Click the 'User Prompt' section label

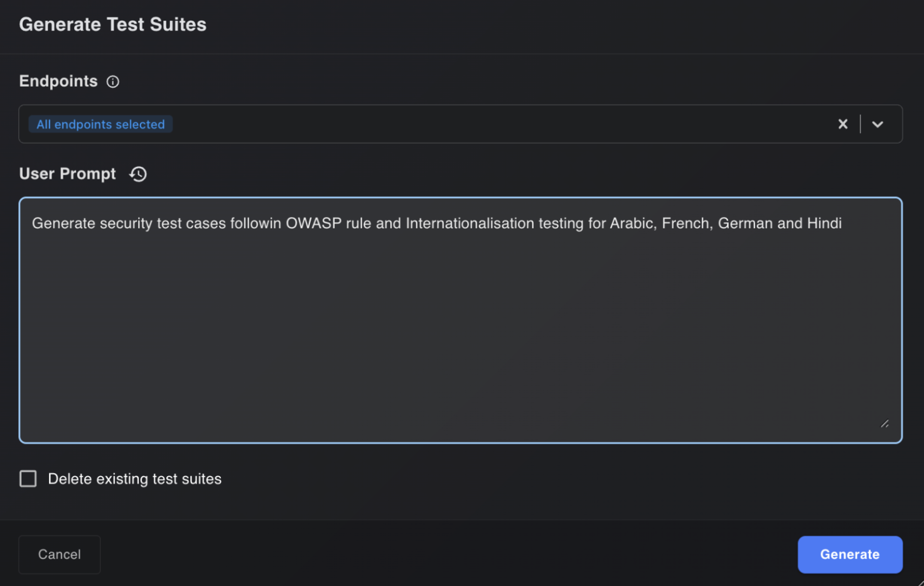pos(68,174)
